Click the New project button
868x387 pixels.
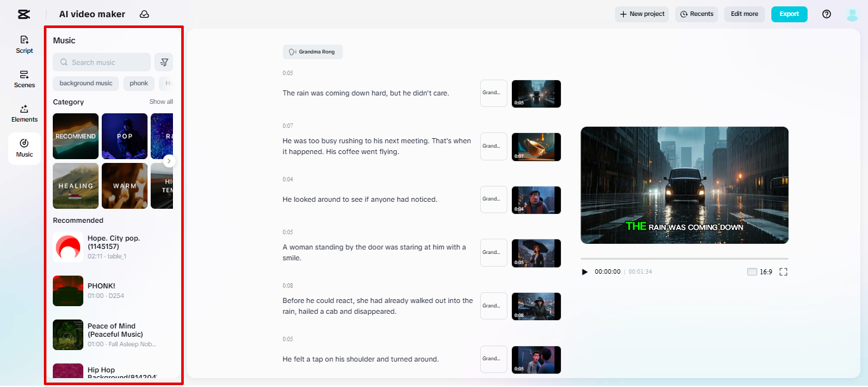642,14
